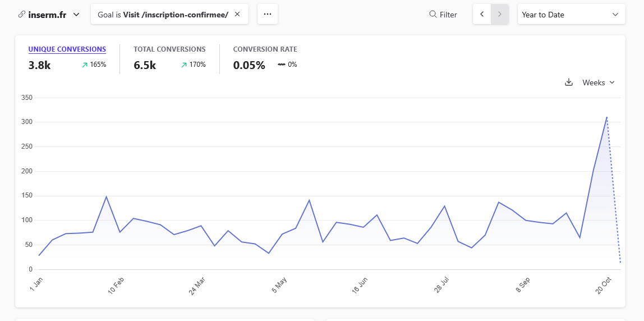Switch graph to Total Conversions
Screen dimensions: 644x321
coord(169,49)
